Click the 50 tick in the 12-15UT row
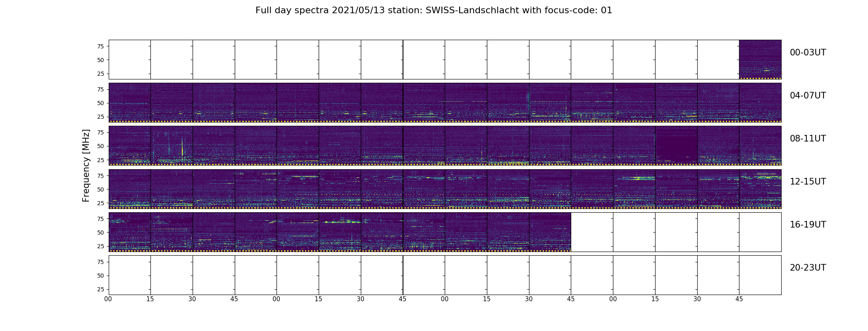868x331 pixels. pyautogui.click(x=100, y=189)
